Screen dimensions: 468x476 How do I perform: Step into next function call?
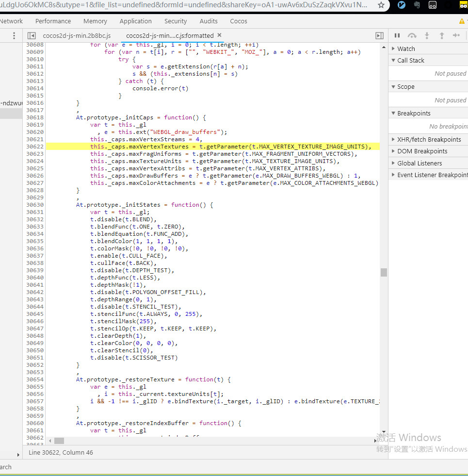click(427, 35)
